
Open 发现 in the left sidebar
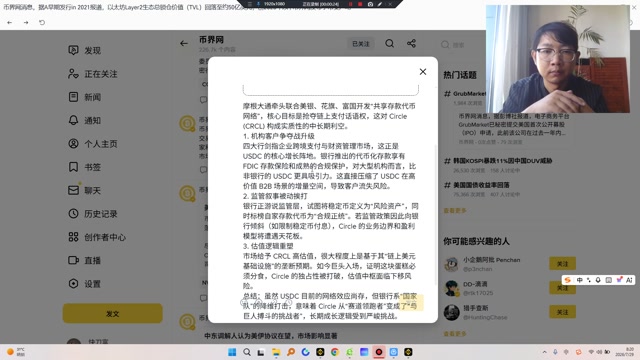[x=84, y=50]
